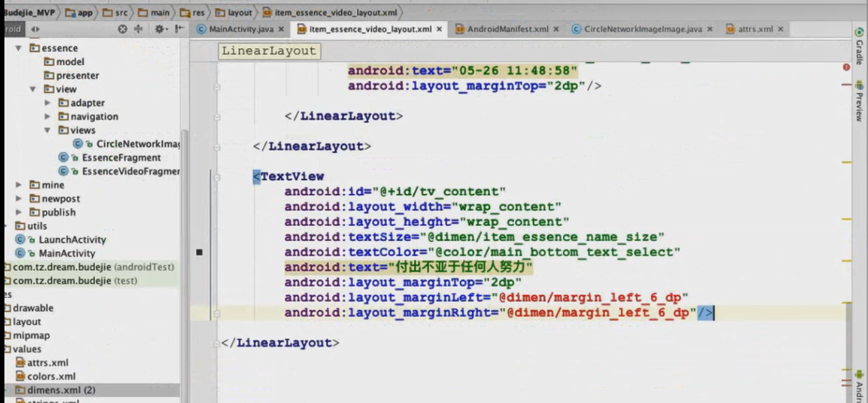Screen dimensions: 868x403
Task: Expand the navigation package arrow
Action: click(x=47, y=116)
